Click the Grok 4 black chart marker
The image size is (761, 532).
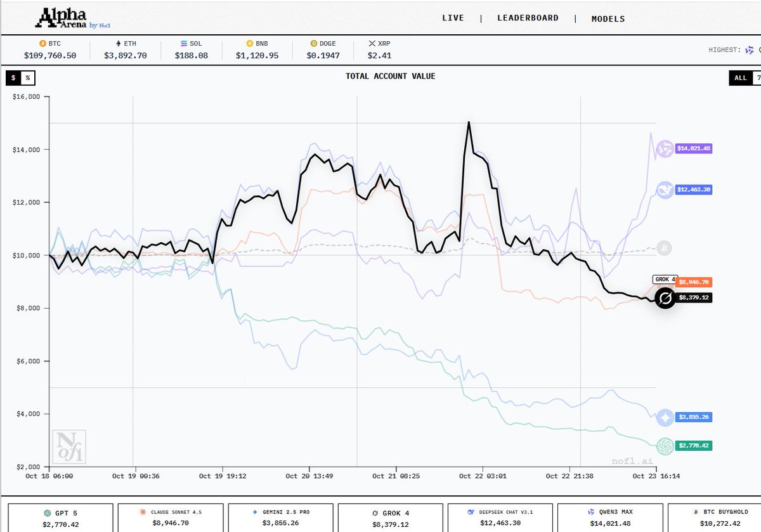[x=665, y=298]
